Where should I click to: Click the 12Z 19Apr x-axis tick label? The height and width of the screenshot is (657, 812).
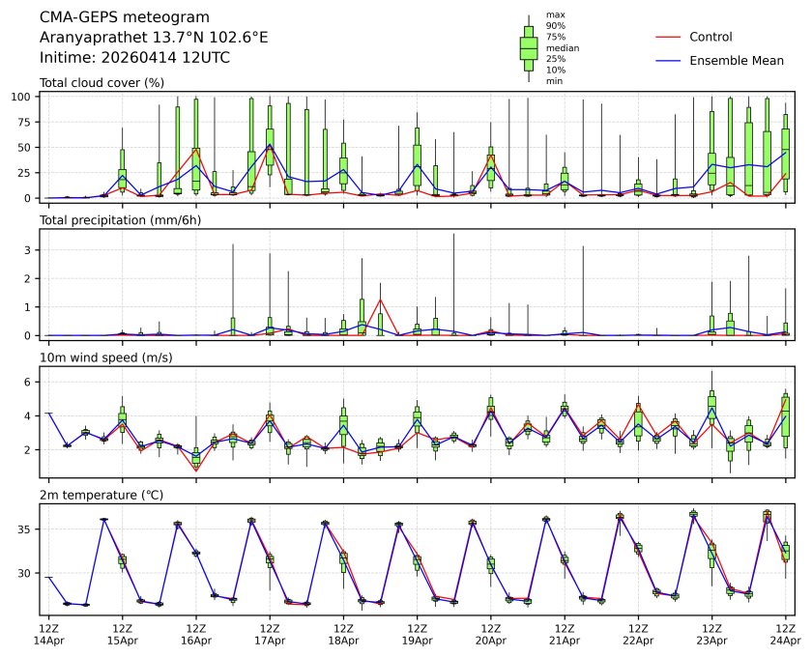click(417, 634)
